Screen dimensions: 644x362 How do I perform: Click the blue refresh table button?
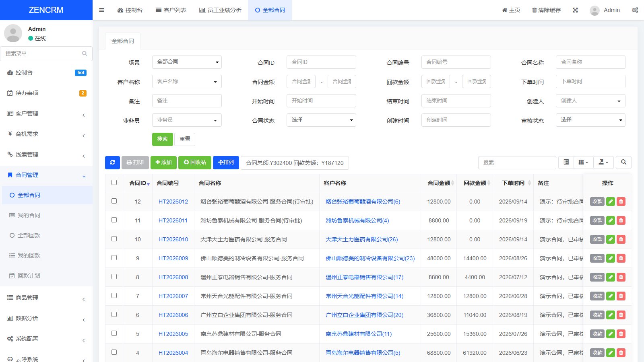point(112,162)
